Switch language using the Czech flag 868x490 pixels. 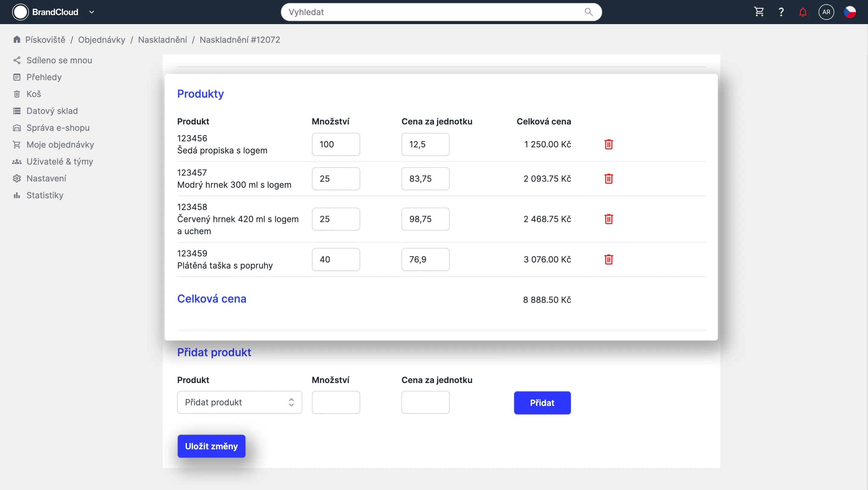[x=850, y=12]
